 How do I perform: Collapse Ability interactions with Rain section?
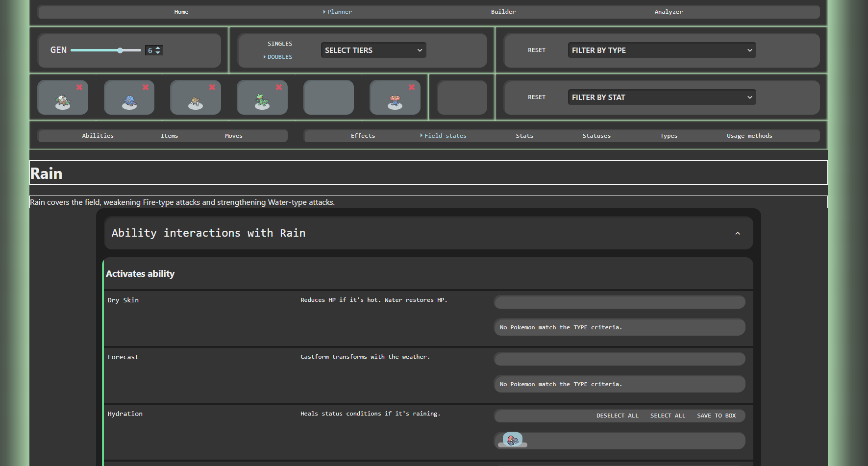(738, 233)
